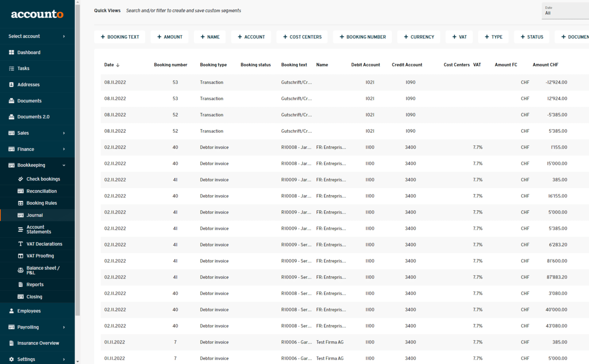This screenshot has height=364, width=589.
Task: Expand the Sales submenu arrow
Action: 64,133
